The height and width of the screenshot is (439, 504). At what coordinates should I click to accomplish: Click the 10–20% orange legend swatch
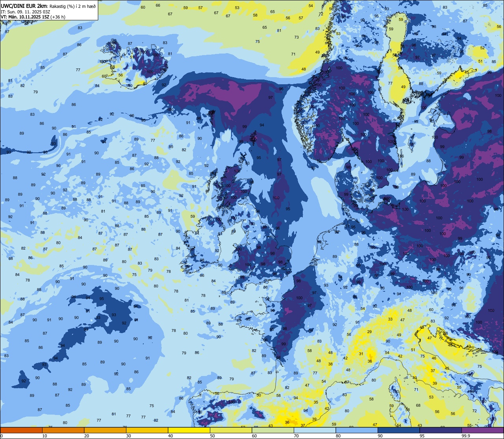pyautogui.click(x=63, y=430)
